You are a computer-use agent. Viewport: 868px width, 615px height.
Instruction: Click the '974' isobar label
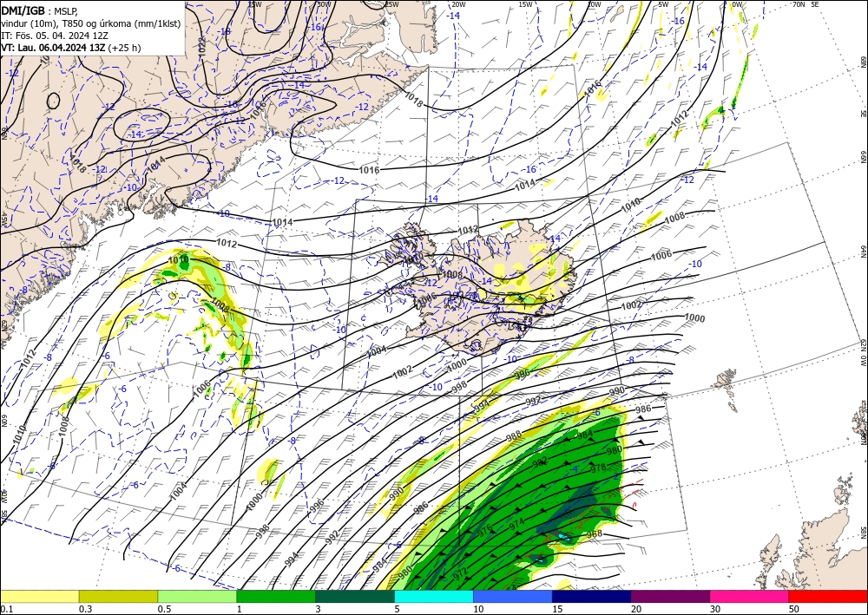(x=517, y=524)
